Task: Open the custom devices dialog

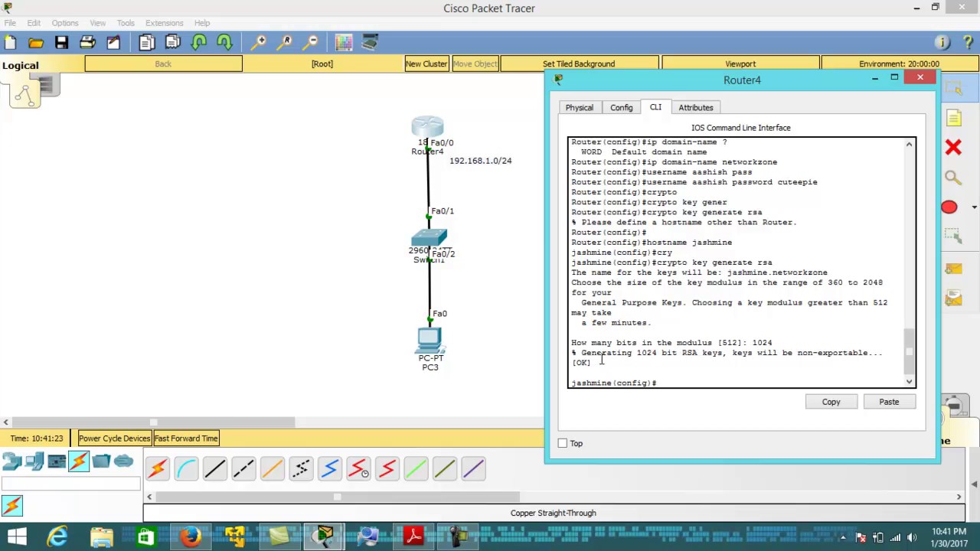Action: (x=370, y=42)
